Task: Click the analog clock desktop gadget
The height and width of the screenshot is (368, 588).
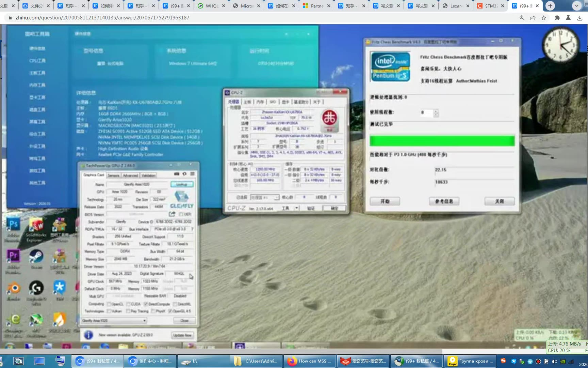Action: point(560,45)
